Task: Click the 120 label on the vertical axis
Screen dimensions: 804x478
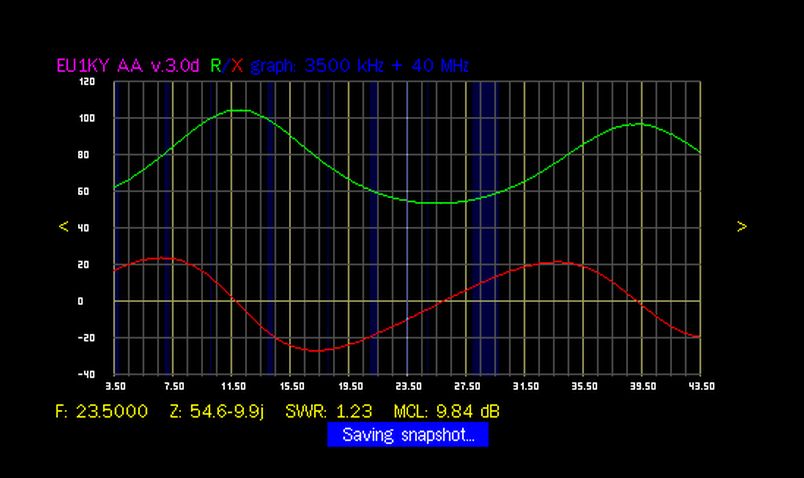Action: pyautogui.click(x=88, y=82)
